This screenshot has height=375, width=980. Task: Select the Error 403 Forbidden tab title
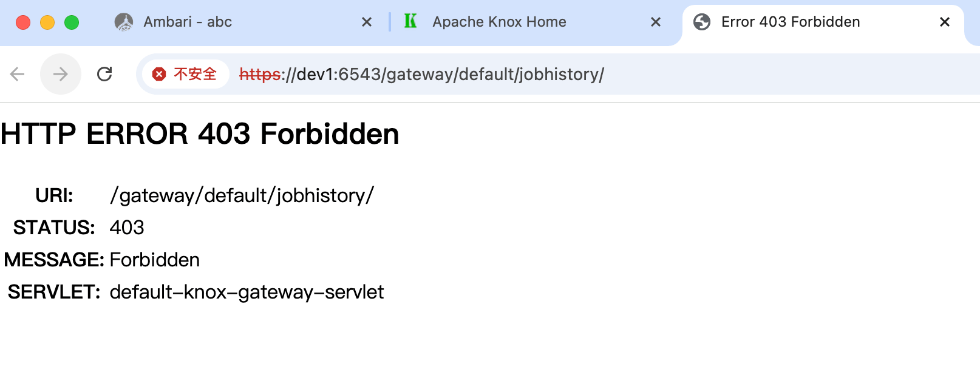(x=791, y=22)
